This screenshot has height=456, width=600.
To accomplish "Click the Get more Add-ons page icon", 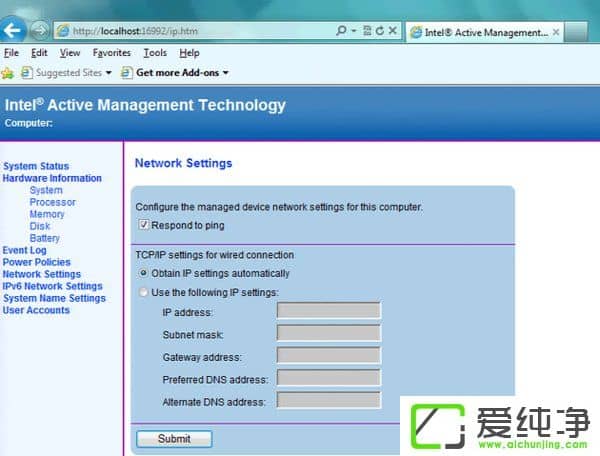I will coord(127,72).
